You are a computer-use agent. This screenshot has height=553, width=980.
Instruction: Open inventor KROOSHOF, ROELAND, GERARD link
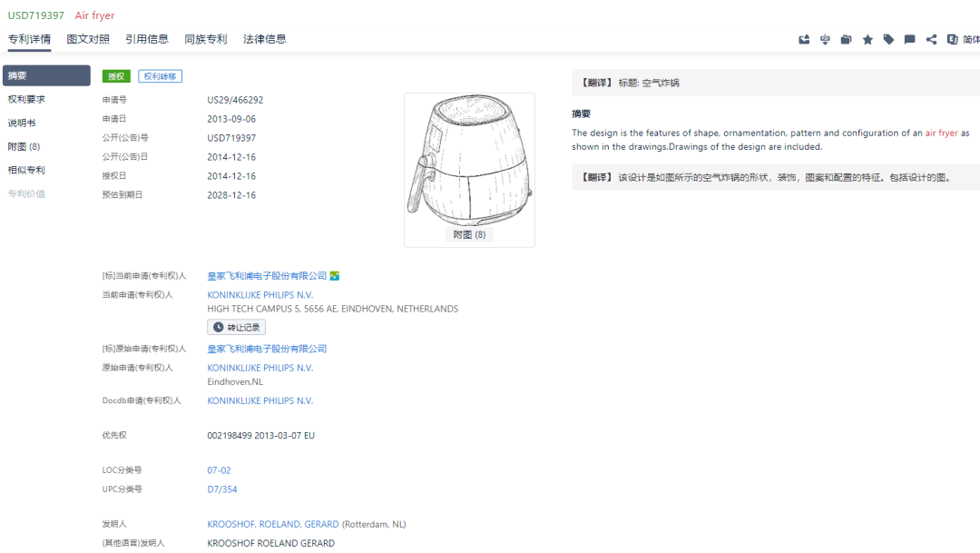[x=273, y=524]
